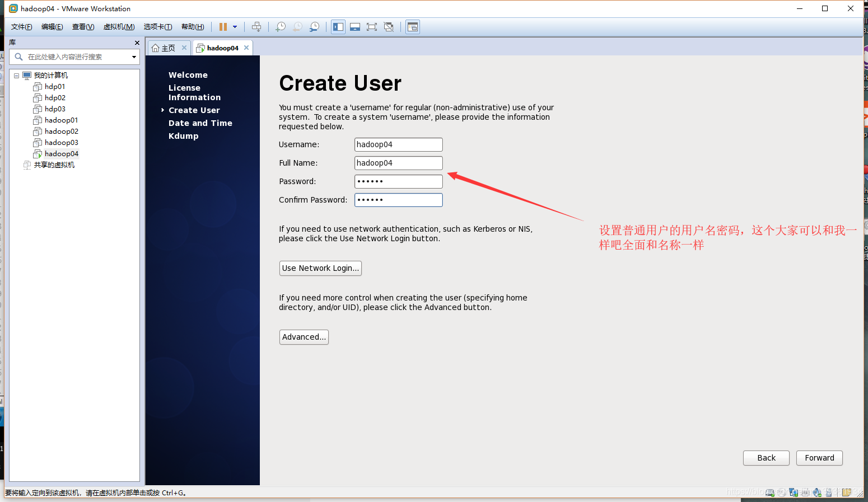Click License Information in the setup sidebar
This screenshot has width=868, height=502.
(x=194, y=92)
